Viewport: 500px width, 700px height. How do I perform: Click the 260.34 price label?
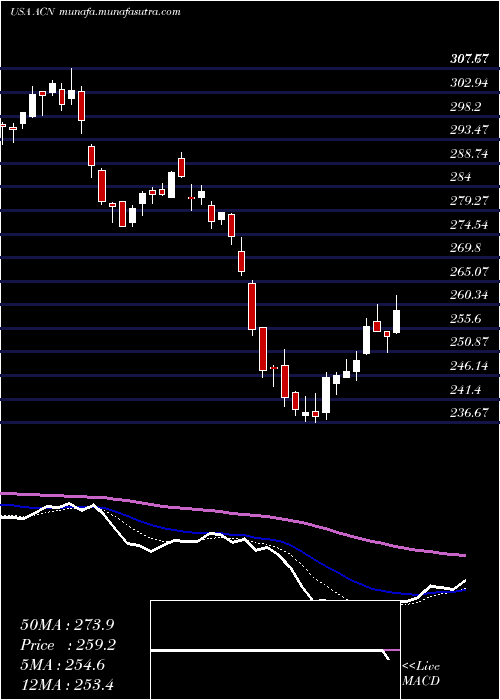pos(469,295)
